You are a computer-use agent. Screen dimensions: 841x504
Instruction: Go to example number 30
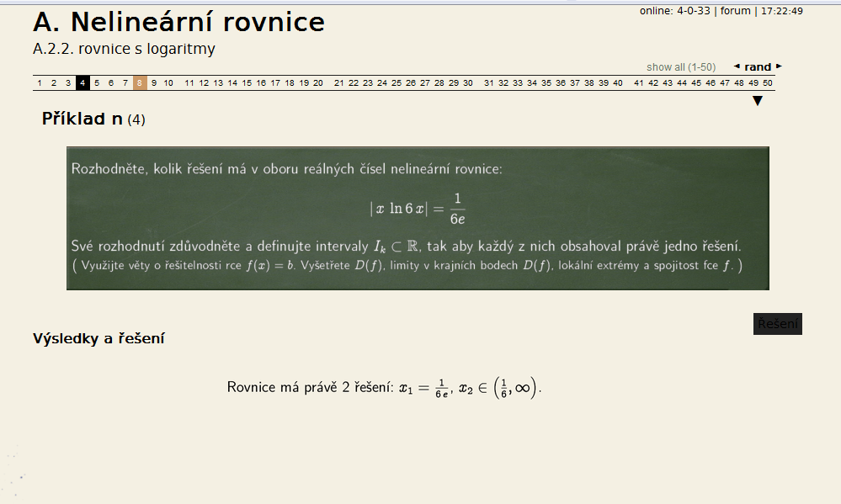(468, 82)
